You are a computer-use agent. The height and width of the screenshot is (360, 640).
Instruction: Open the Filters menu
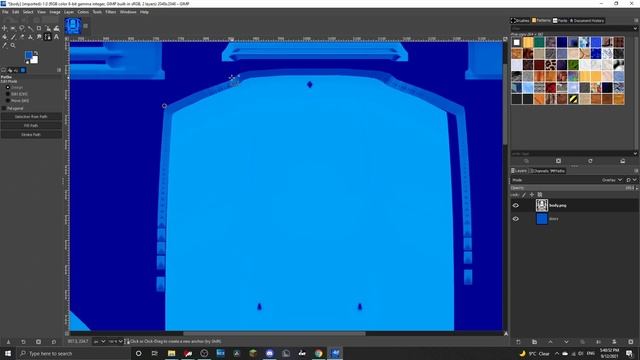111,12
